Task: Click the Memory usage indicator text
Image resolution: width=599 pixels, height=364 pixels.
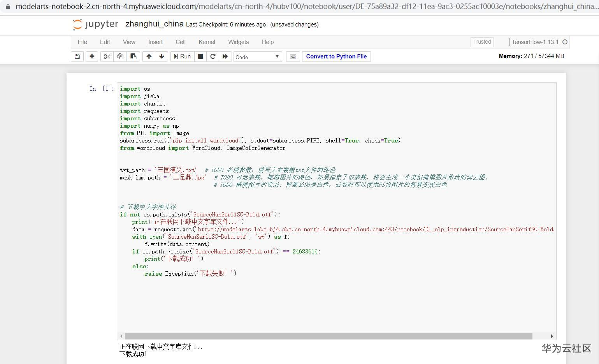Action: pos(531,56)
